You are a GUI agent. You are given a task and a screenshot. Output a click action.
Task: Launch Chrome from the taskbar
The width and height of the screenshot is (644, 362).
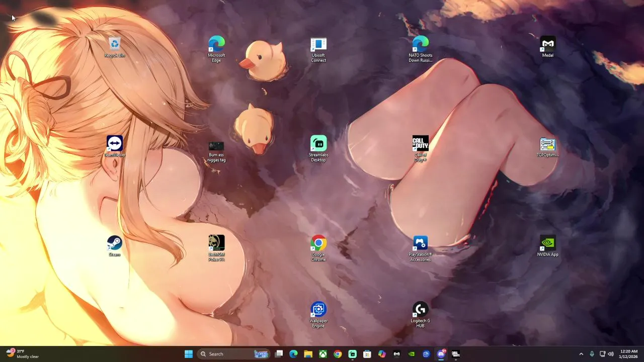pyautogui.click(x=338, y=354)
